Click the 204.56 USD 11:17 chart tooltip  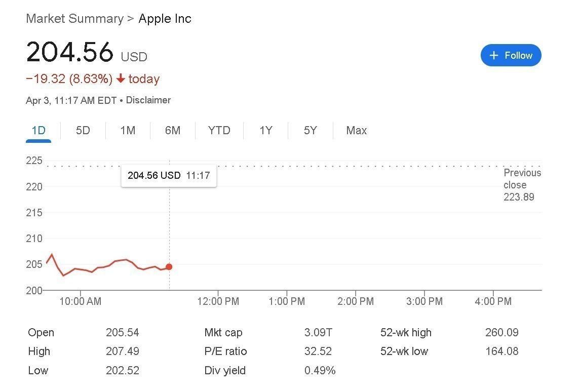click(169, 175)
